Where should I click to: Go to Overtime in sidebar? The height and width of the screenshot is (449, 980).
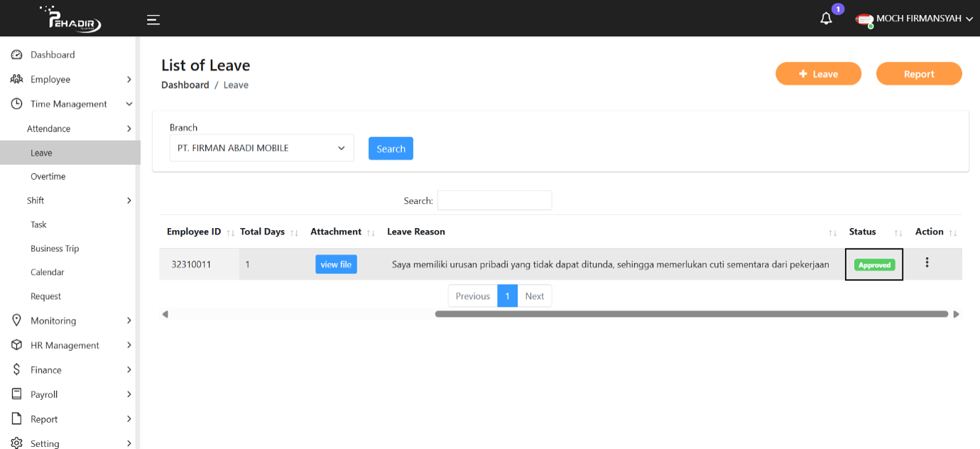(48, 176)
